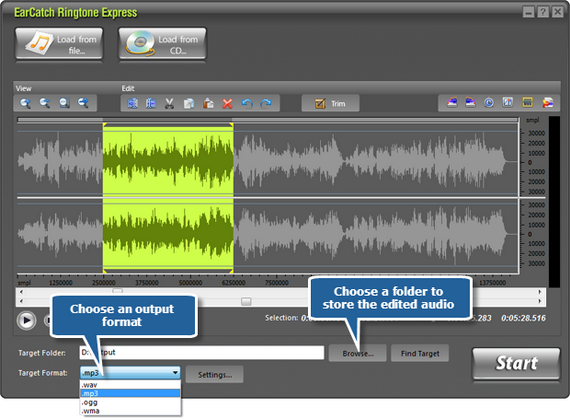Click the second Edit toolbar waveform icon

(151, 104)
